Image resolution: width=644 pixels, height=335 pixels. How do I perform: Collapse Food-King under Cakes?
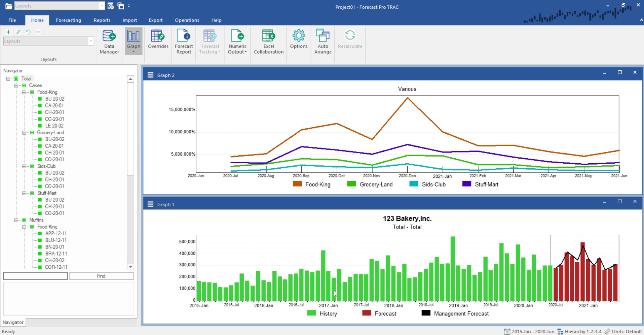point(24,92)
